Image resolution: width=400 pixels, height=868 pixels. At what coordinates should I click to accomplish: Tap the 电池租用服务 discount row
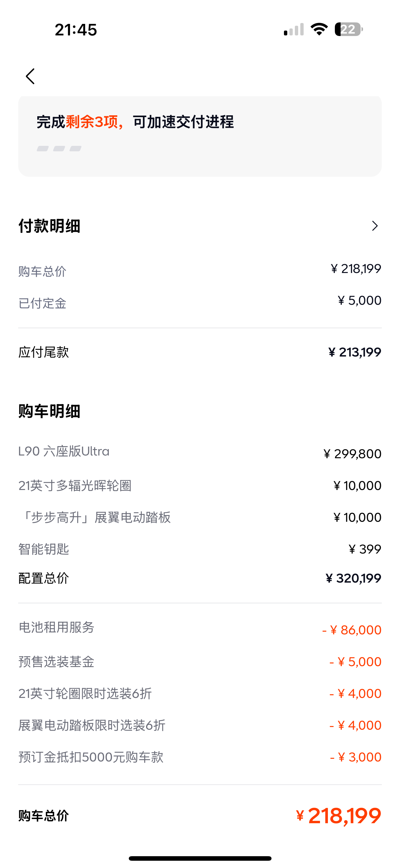pyautogui.click(x=200, y=628)
